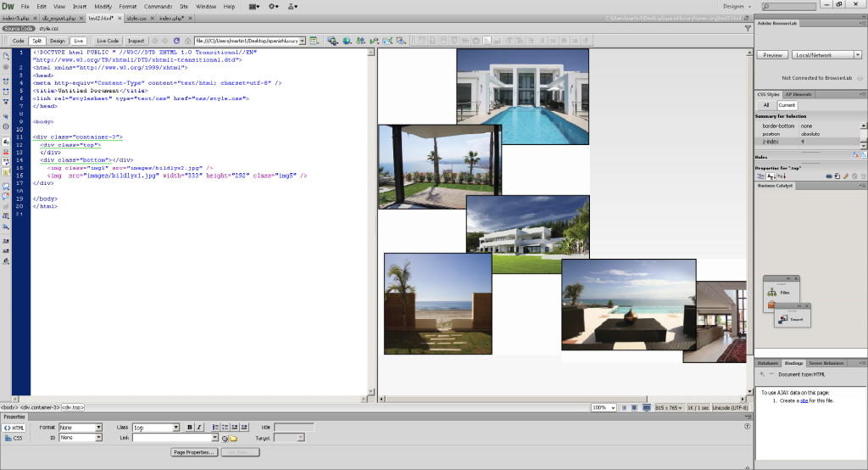Click the Edit Rule pencil icon

coord(846,176)
